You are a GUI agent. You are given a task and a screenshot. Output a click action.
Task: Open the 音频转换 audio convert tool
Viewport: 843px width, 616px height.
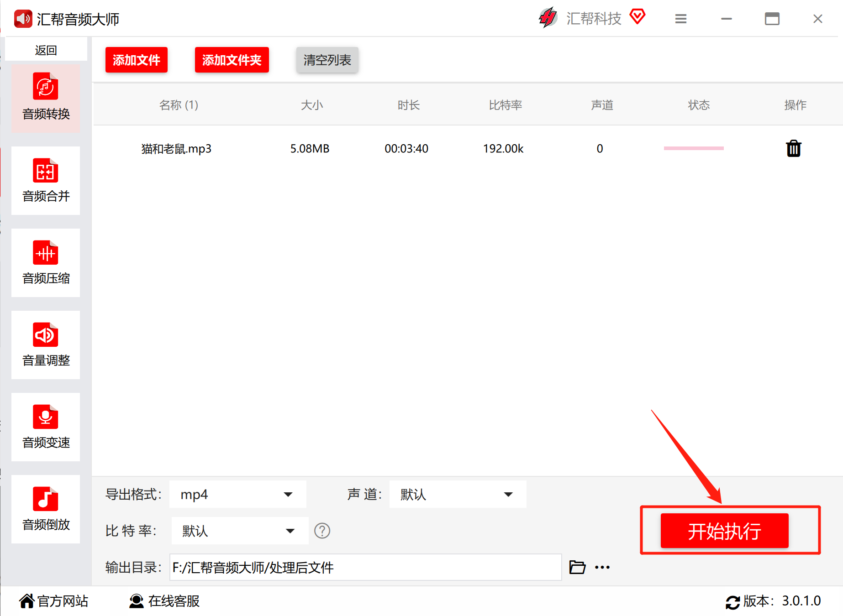[46, 98]
